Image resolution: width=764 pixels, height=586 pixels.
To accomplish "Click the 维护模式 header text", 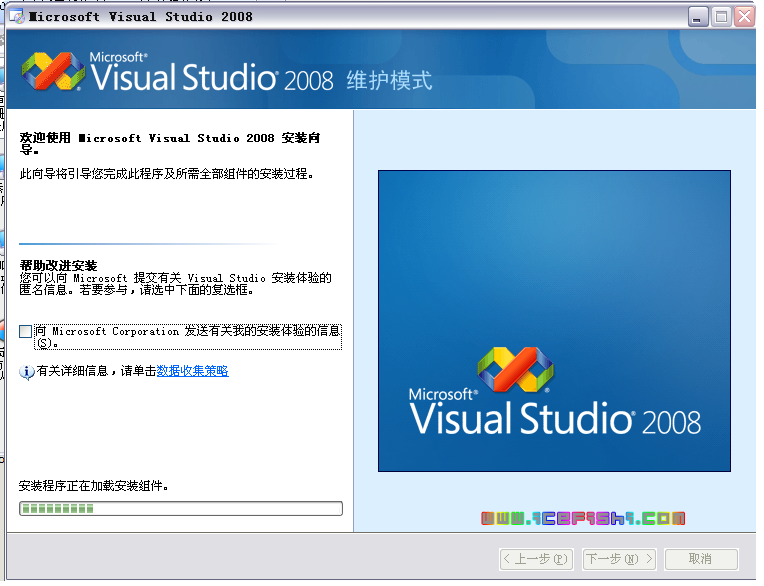I will click(x=389, y=80).
